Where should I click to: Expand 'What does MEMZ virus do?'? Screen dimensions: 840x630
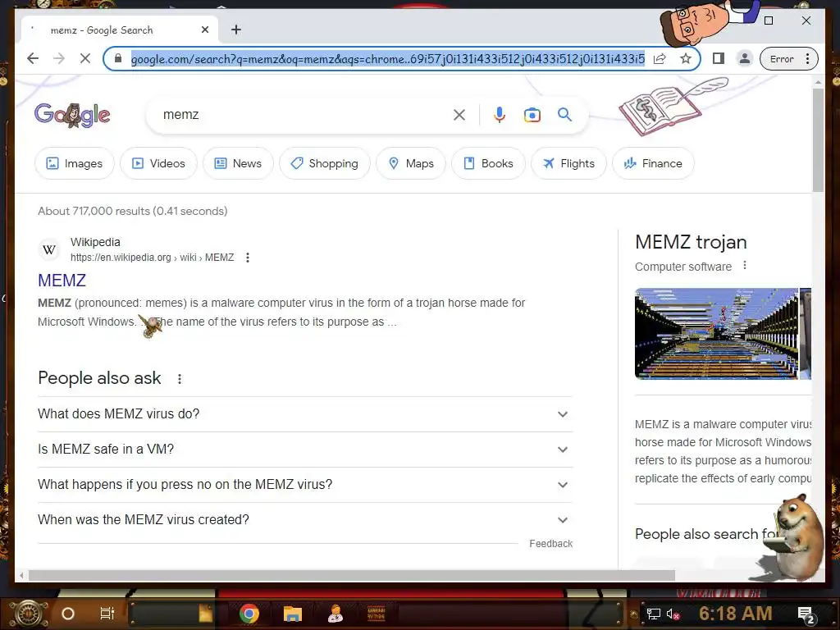[305, 414]
